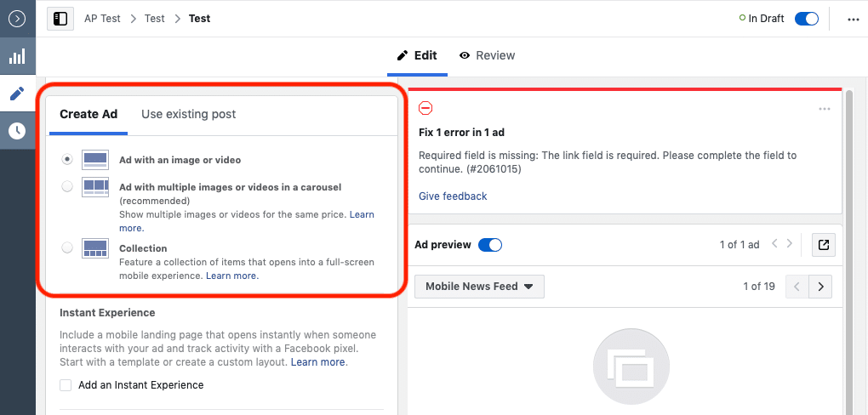Open AP Test in breadcrumb
Image resolution: width=868 pixels, height=415 pixels.
click(102, 19)
